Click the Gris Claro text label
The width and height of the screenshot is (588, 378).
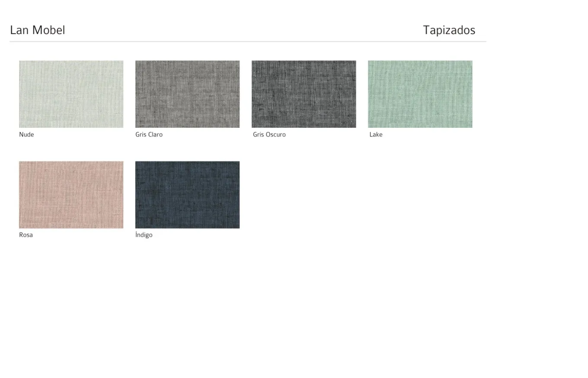click(x=149, y=134)
